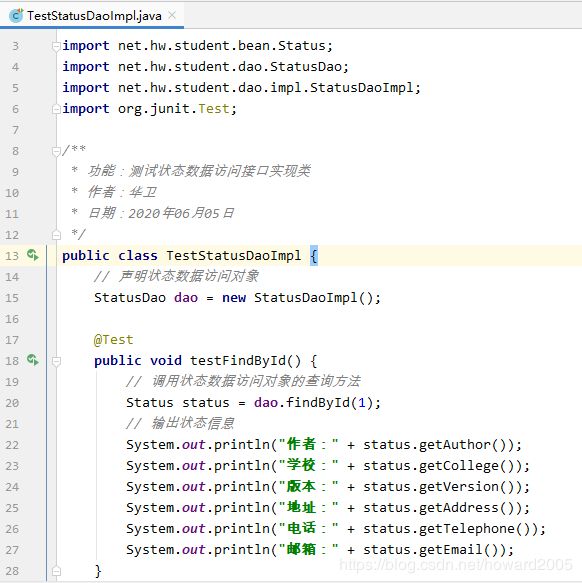Image resolution: width=582 pixels, height=583 pixels.
Task: Click line number 13 in the gutter
Action: pyautogui.click(x=12, y=256)
